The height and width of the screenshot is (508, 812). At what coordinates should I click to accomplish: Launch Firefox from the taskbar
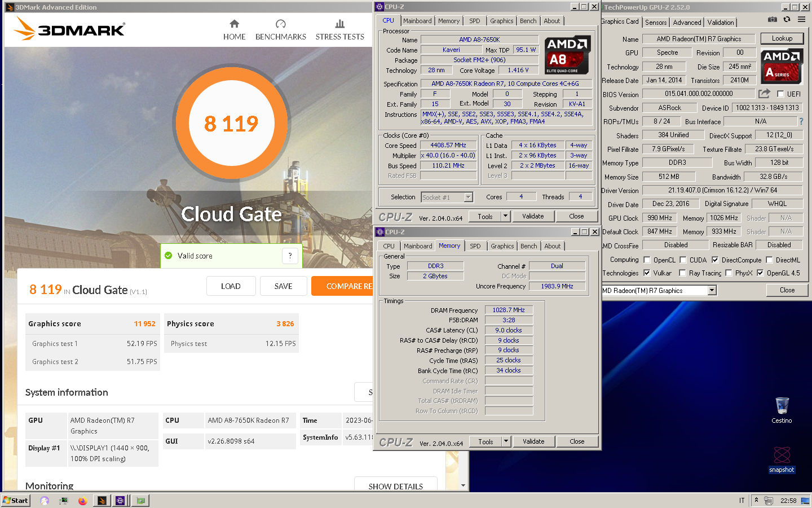pos(82,501)
